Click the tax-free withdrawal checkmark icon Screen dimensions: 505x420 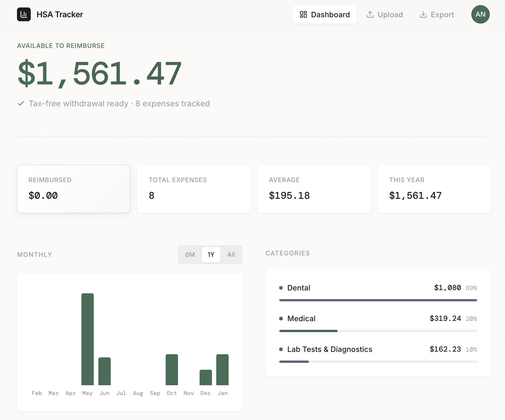click(21, 103)
